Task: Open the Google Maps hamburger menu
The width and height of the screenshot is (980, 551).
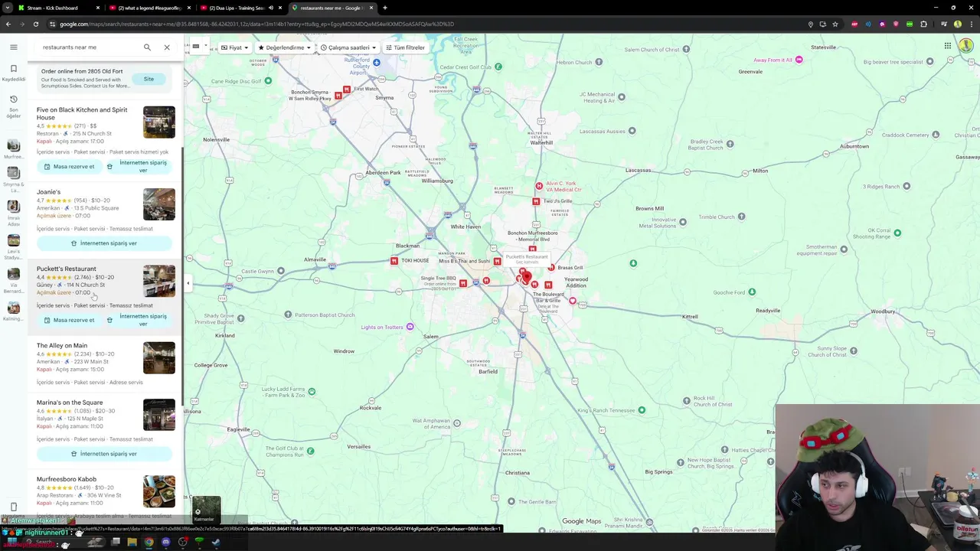Action: (13, 47)
